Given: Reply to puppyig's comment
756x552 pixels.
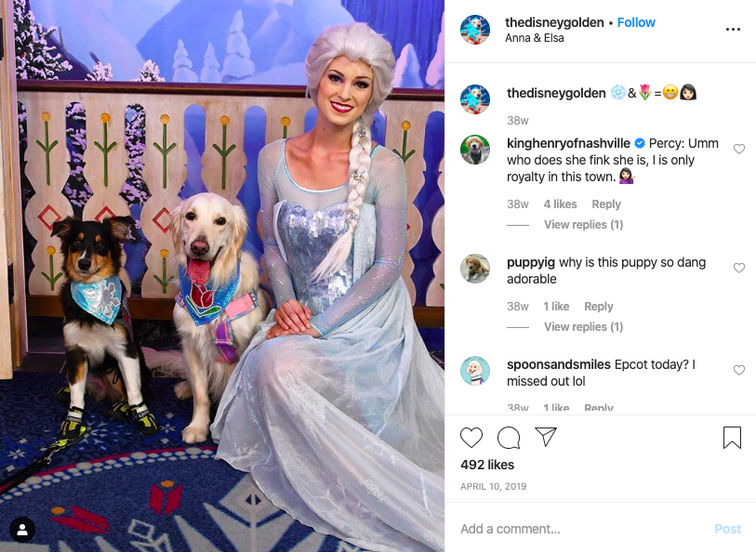Looking at the screenshot, I should coord(598,307).
